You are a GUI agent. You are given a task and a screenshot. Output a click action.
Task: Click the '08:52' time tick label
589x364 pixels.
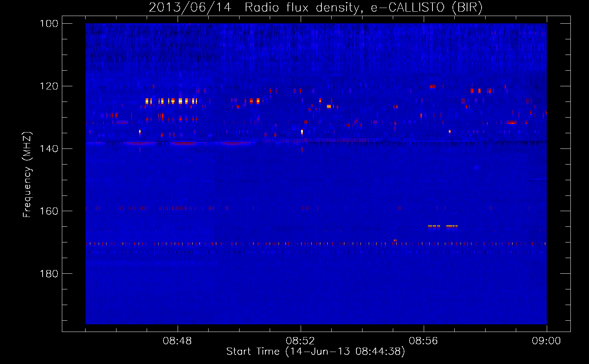pyautogui.click(x=300, y=341)
